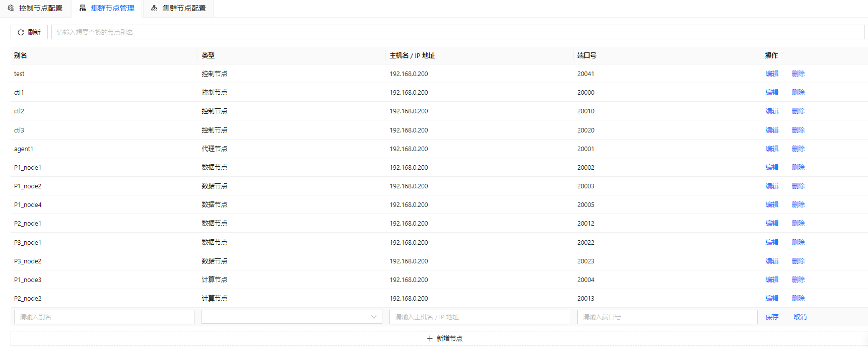Save the new node row
868x348 pixels.
pyautogui.click(x=772, y=317)
